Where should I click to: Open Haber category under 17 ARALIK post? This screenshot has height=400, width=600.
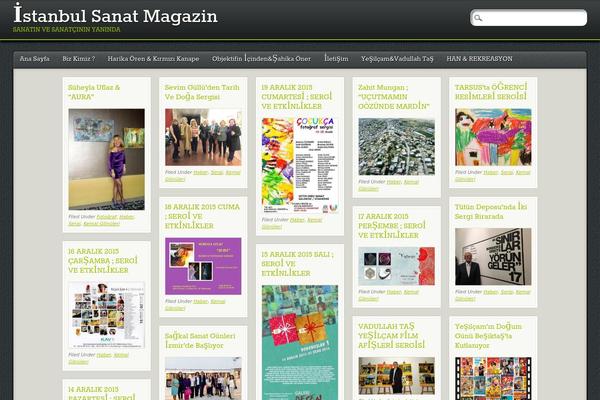coord(394,292)
